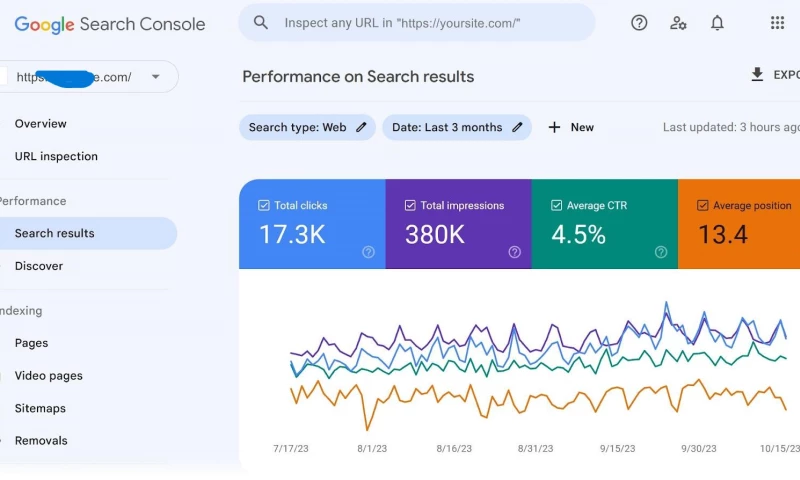The image size is (800, 480).
Task: Add a New filter
Action: point(571,128)
